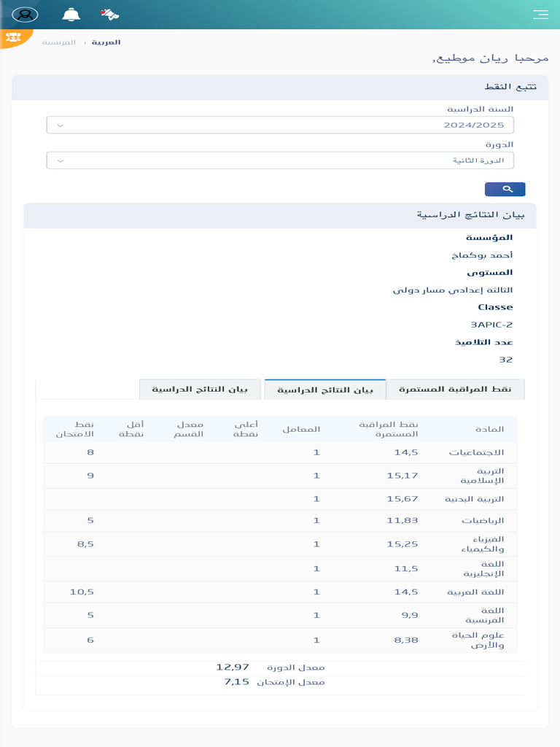
Task: Select the leftmost بيان النتائج الدراسية tab
Action: click(x=200, y=390)
